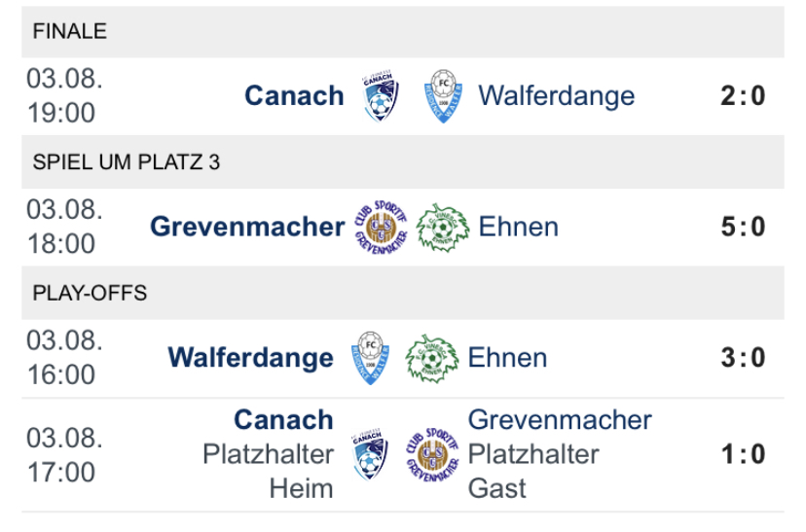Open the Walferdange name in the 16:00 play-off
806x532 pixels.
(x=250, y=357)
